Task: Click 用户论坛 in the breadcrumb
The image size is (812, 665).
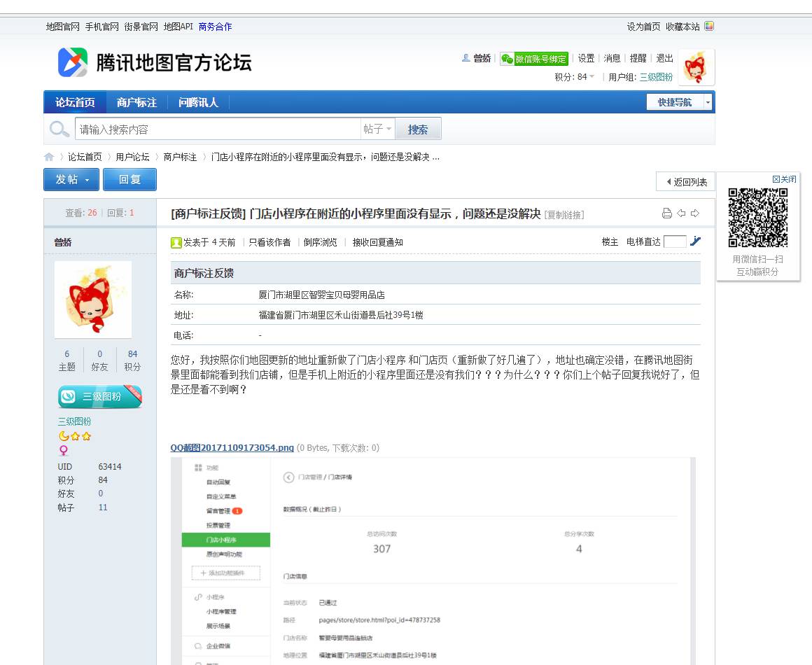Action: (x=132, y=157)
